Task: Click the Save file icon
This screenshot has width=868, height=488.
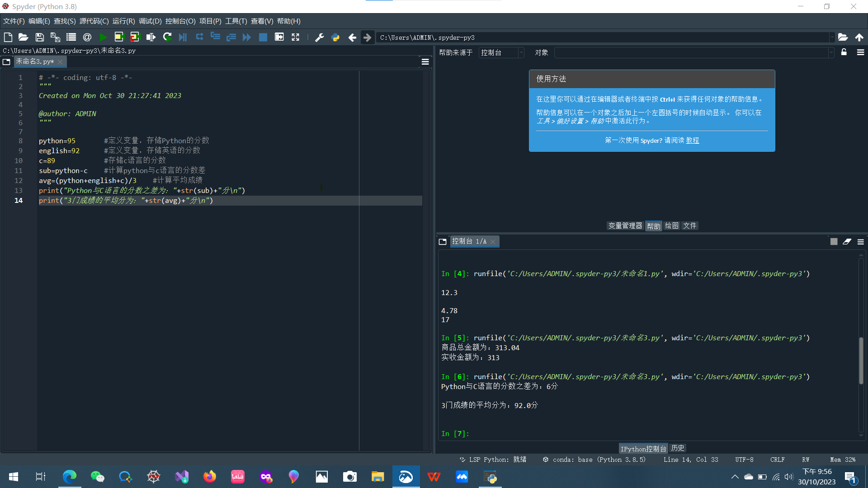Action: tap(40, 38)
